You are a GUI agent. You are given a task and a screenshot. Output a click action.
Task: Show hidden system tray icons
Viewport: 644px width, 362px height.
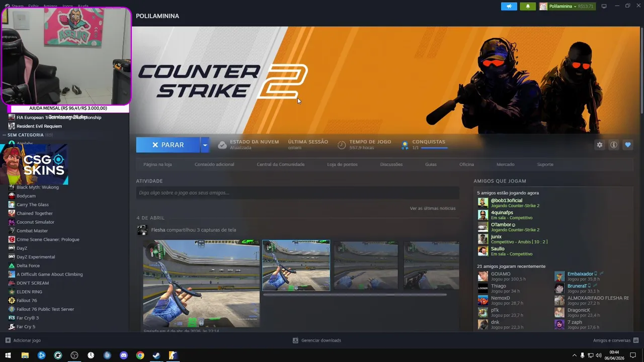tap(574, 355)
